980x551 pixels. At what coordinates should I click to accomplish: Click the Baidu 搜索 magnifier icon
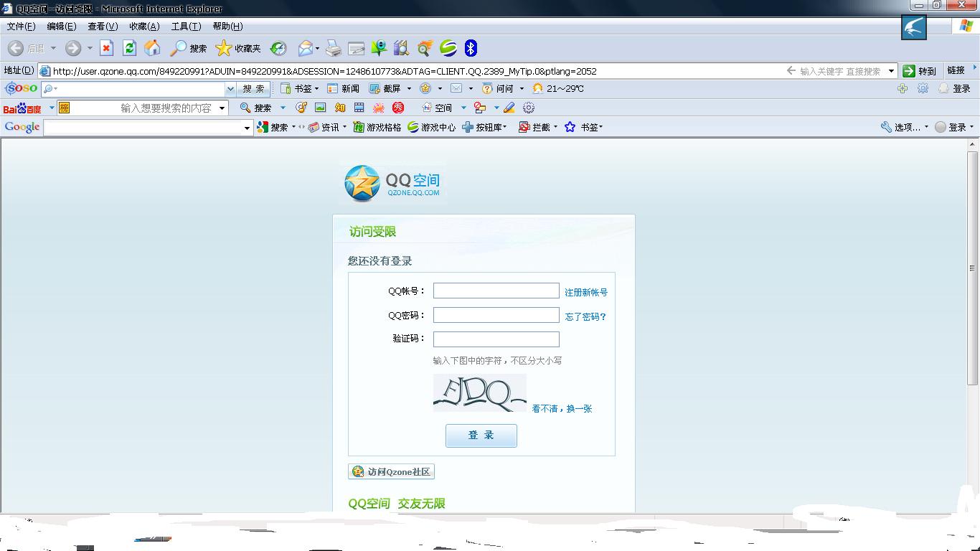tap(245, 107)
